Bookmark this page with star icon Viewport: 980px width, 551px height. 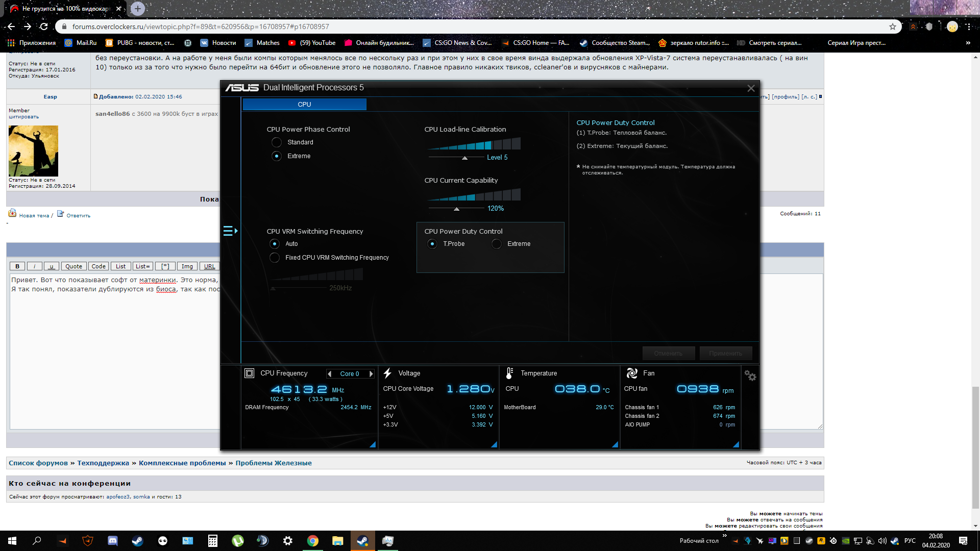pos(893,27)
